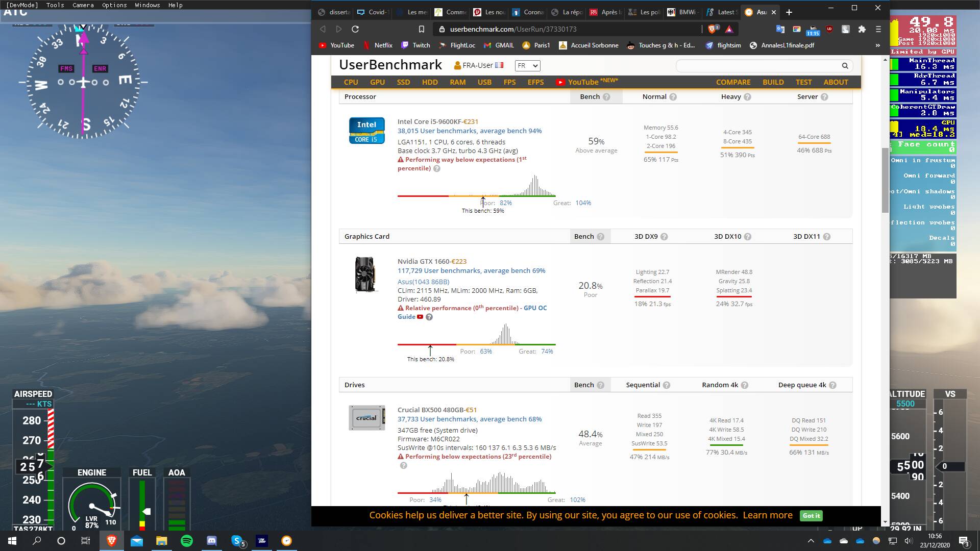Screen dimensions: 980x551
Task: Open the browser hamburger menu
Action: coord(878,29)
